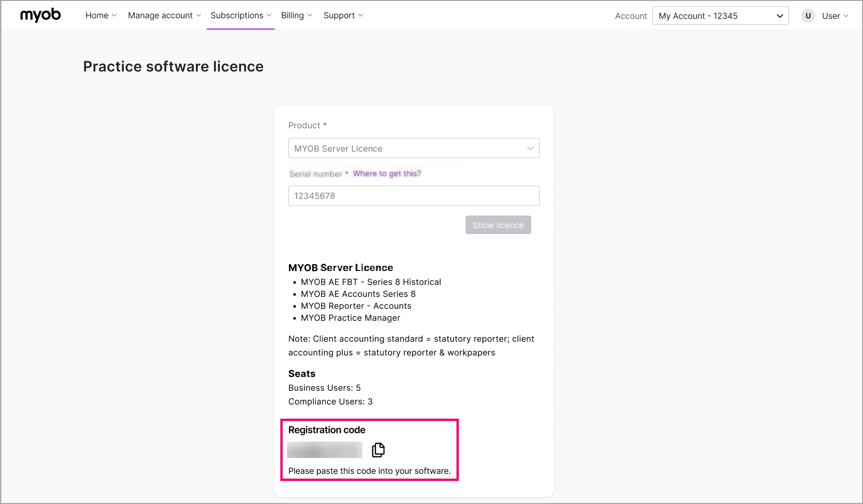Open the Subscriptions menu
The width and height of the screenshot is (863, 504).
tap(241, 15)
